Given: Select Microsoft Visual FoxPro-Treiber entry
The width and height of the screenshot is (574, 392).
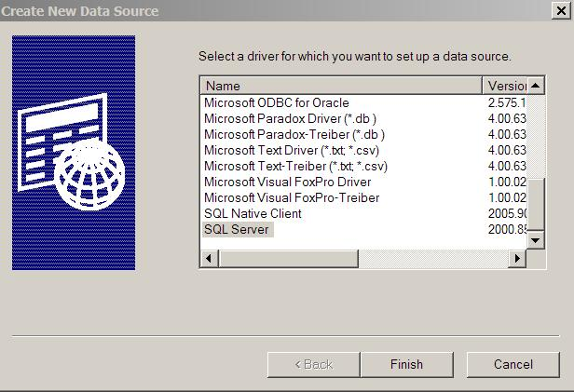Looking at the screenshot, I should tap(292, 197).
